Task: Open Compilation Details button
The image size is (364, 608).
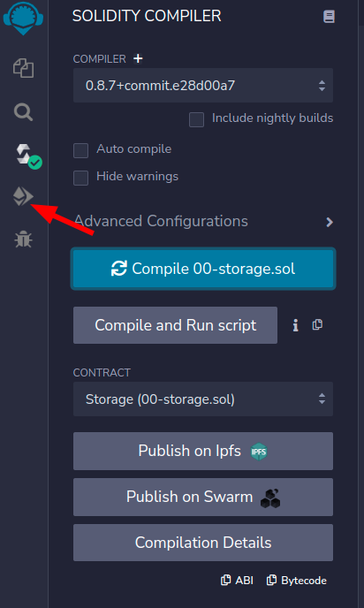Action: 203,543
